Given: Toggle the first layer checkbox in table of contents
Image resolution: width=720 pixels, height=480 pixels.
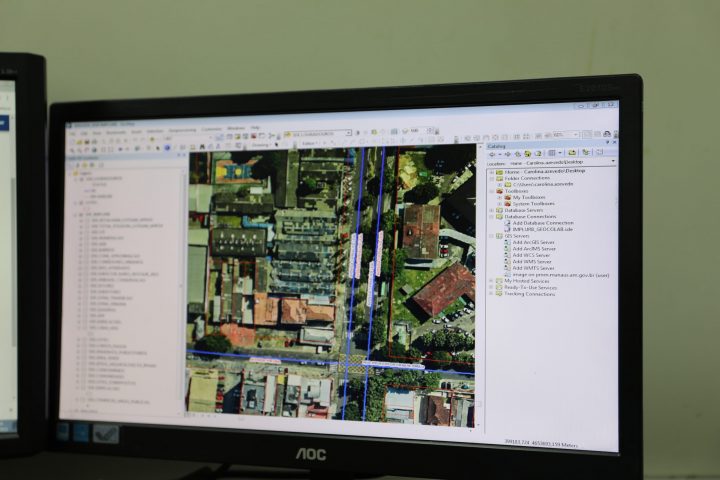Looking at the screenshot, I should click(80, 180).
